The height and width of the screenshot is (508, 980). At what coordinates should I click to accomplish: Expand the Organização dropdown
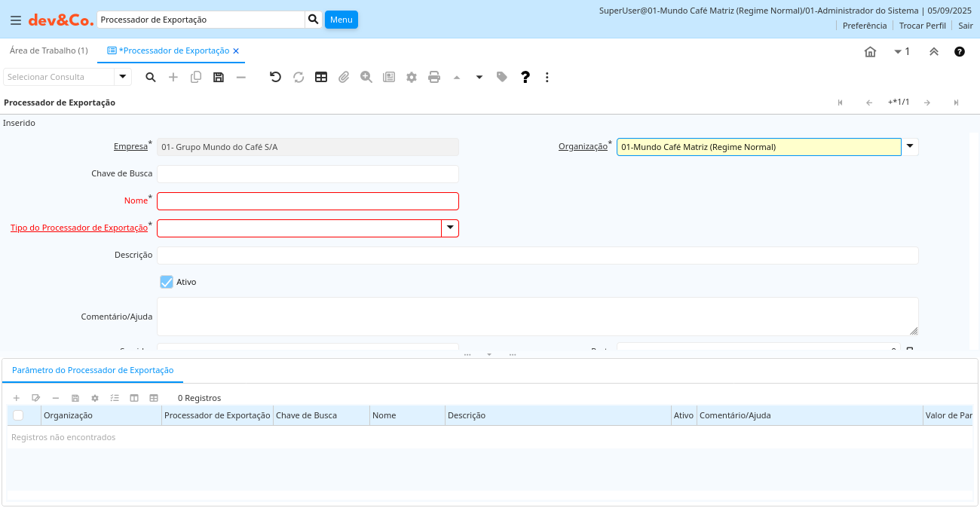(x=910, y=147)
